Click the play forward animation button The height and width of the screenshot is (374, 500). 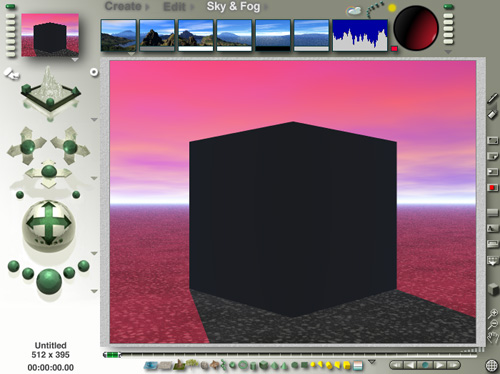439,365
